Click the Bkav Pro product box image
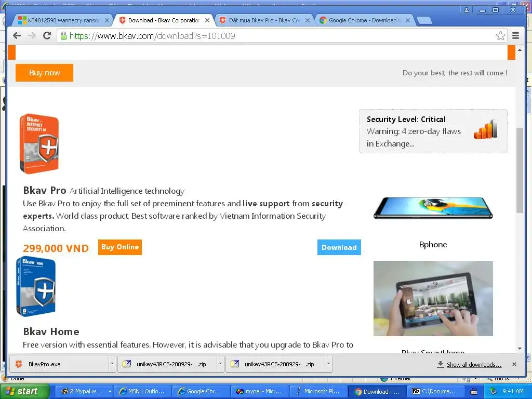 pos(38,143)
